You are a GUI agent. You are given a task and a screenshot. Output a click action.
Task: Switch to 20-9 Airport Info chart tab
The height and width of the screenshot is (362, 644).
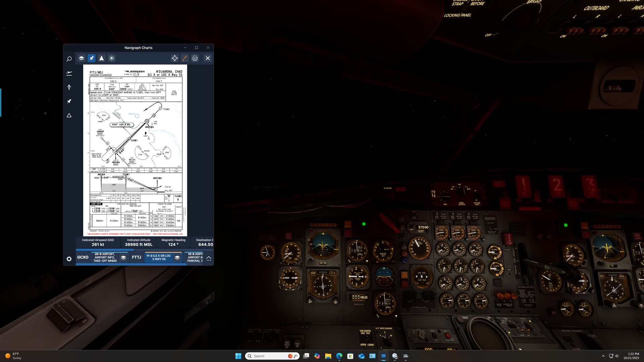105,257
